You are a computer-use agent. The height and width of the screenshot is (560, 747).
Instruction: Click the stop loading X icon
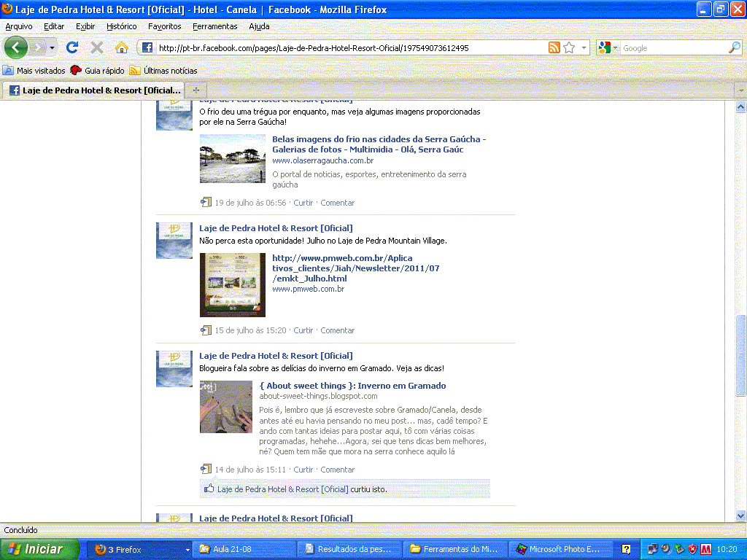(97, 47)
